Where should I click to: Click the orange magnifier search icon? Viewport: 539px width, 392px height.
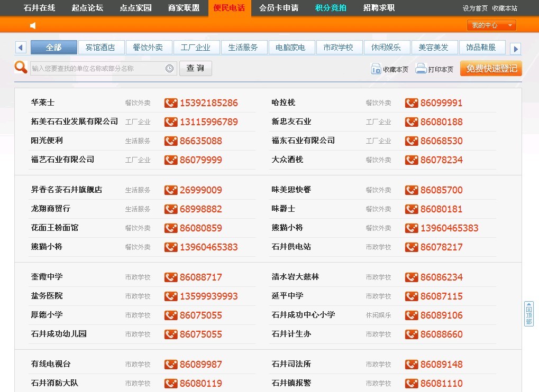[x=21, y=68]
